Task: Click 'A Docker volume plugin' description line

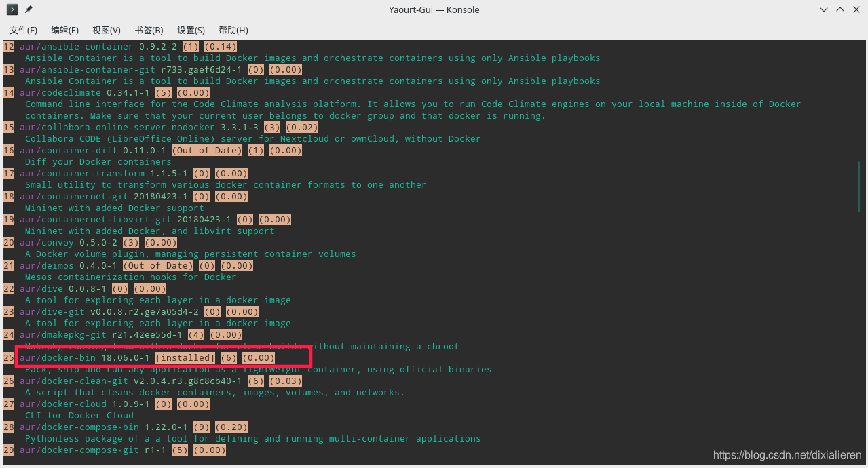Action: [191, 254]
